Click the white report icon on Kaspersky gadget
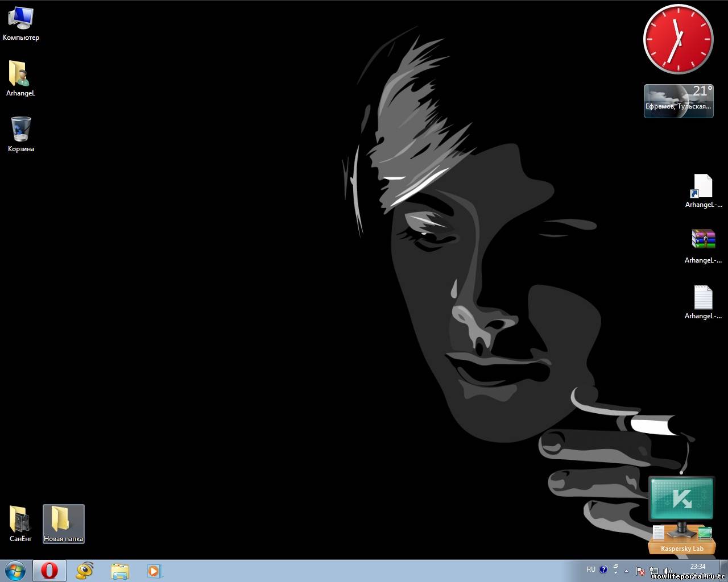Screen dimensions: 728x582 (659, 532)
